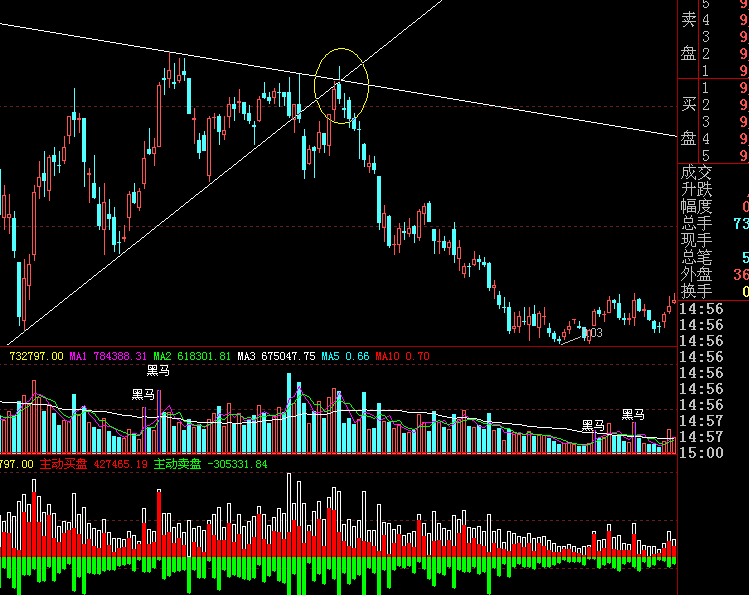Click the 总手 total volume label
Viewport: 749px width, 595px height.
coord(696,223)
